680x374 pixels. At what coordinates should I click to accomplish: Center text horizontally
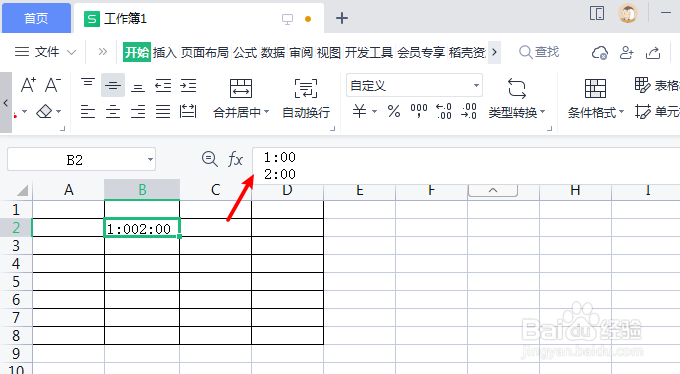pos(113,112)
